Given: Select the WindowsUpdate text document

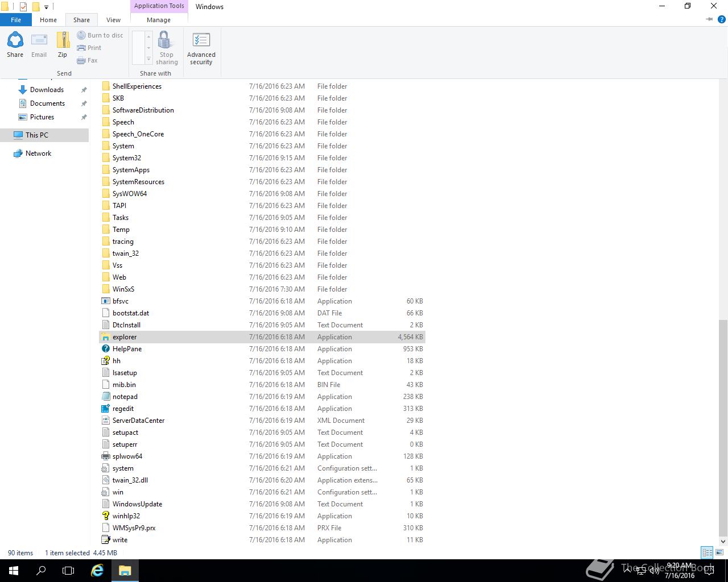Looking at the screenshot, I should [x=262, y=504].
